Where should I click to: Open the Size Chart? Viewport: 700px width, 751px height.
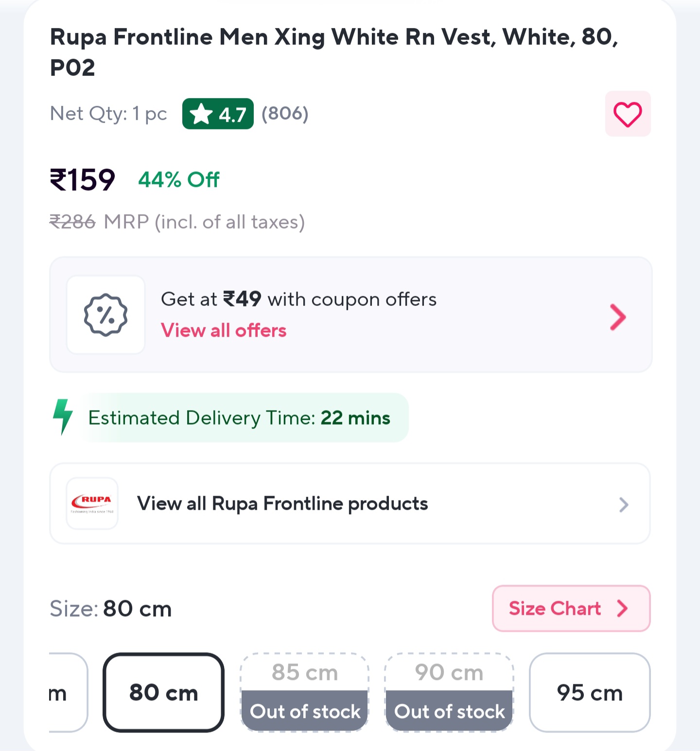(555, 608)
